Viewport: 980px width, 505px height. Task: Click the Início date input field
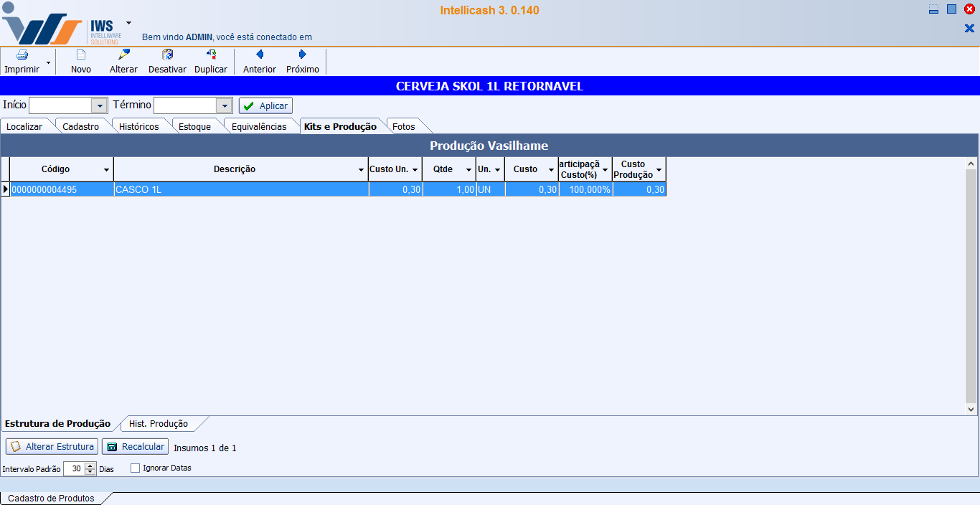click(60, 105)
